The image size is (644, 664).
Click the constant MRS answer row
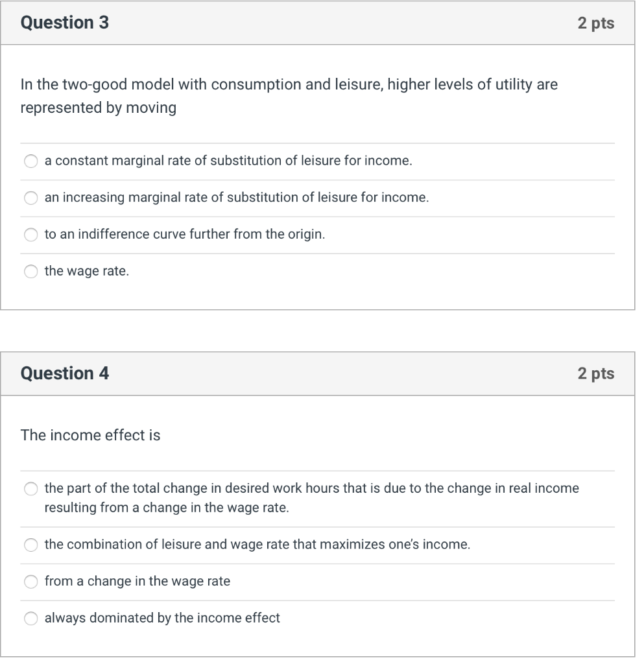(x=227, y=161)
